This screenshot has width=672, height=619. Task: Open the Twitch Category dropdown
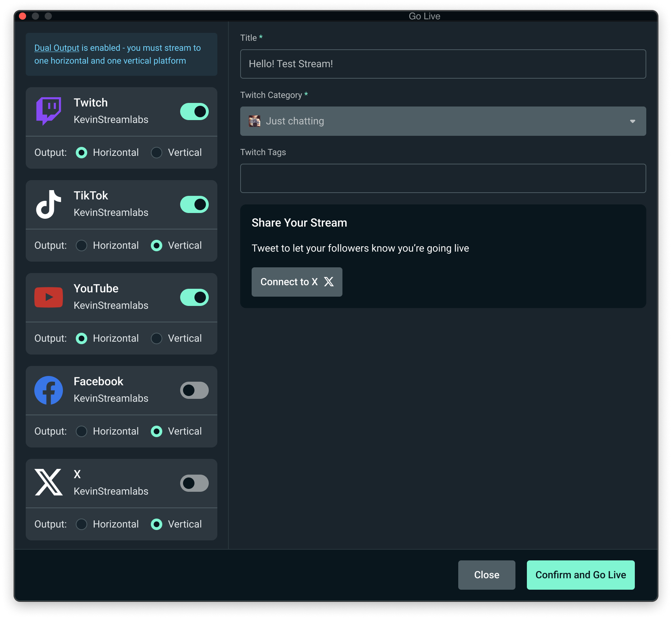443,121
